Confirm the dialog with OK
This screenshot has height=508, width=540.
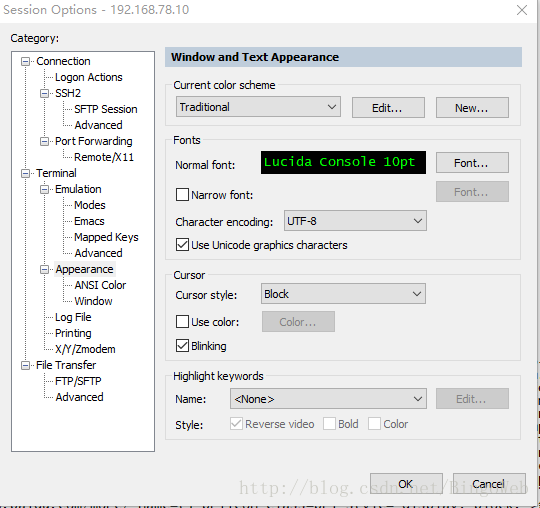(406, 484)
